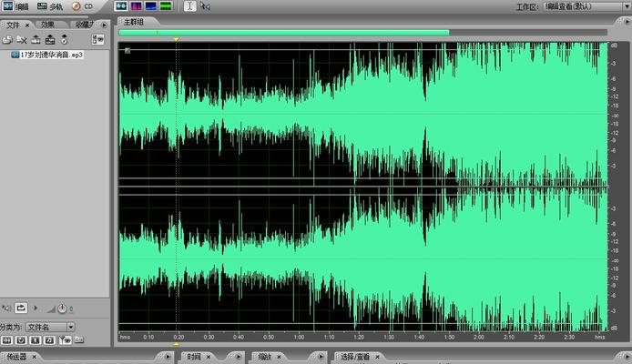Click the 2:00 mark on the time ruler

pyautogui.click(x=479, y=337)
